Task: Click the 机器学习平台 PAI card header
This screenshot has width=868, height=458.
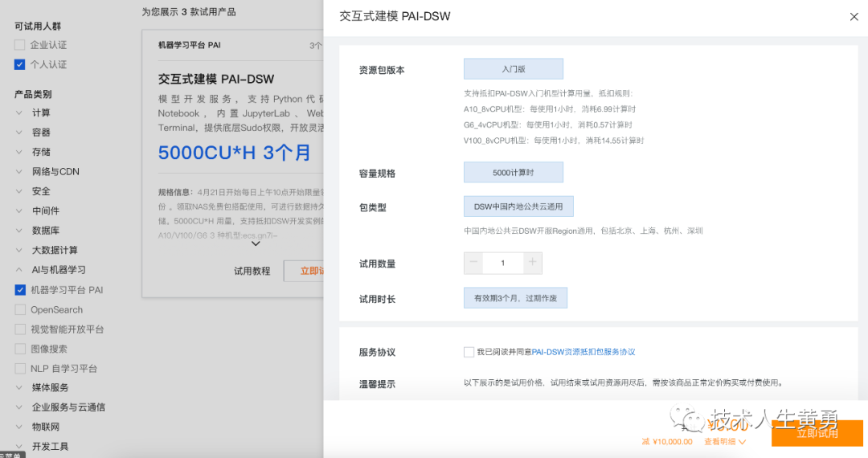Action: click(190, 45)
